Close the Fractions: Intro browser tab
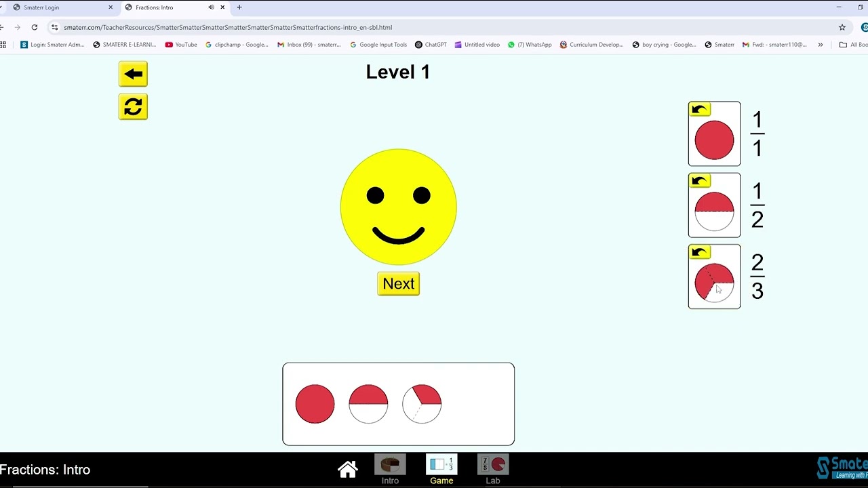This screenshot has height=488, width=868. (222, 7)
